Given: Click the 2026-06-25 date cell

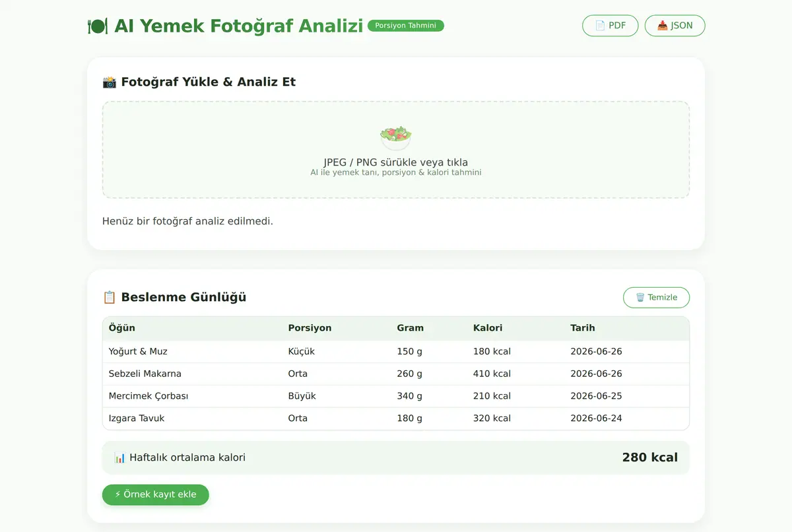Looking at the screenshot, I should pyautogui.click(x=597, y=396).
